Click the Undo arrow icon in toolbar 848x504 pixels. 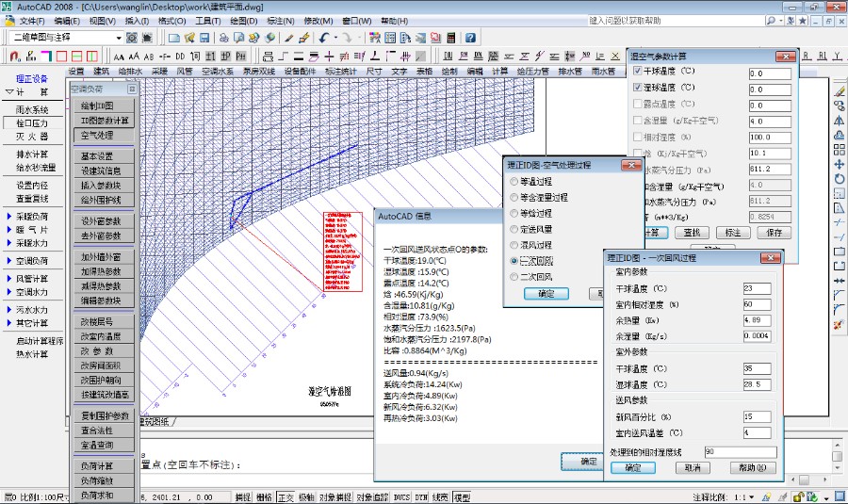click(324, 38)
